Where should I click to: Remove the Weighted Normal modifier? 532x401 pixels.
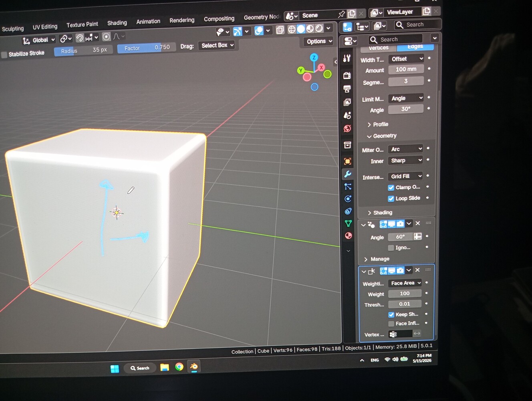(417, 270)
